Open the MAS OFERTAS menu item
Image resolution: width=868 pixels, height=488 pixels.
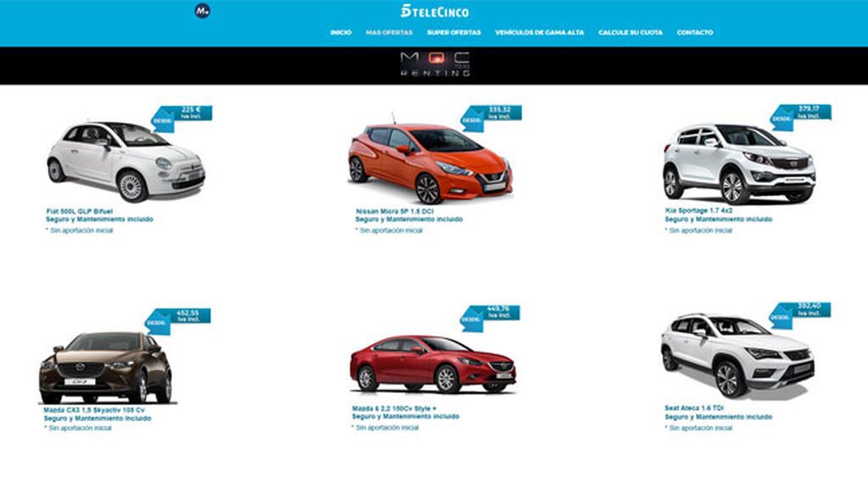coord(389,33)
